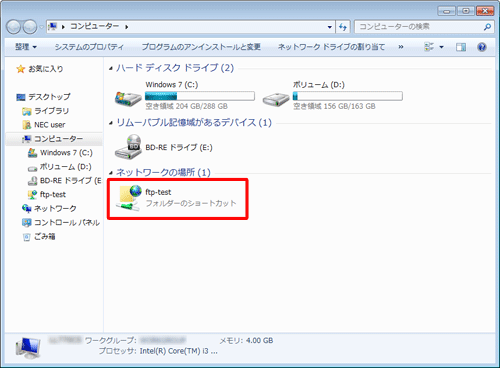500x368 pixels.
Task: Click the ライブラリ folder icon
Action: tap(27, 111)
